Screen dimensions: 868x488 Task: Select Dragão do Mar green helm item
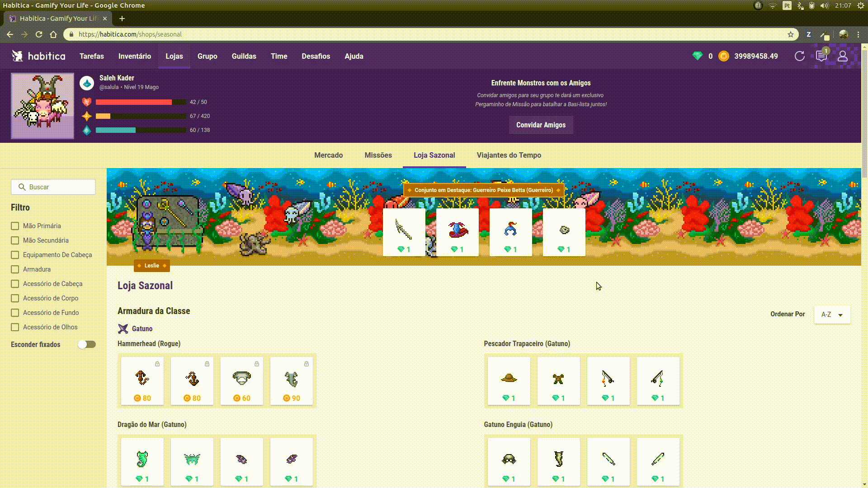192,462
